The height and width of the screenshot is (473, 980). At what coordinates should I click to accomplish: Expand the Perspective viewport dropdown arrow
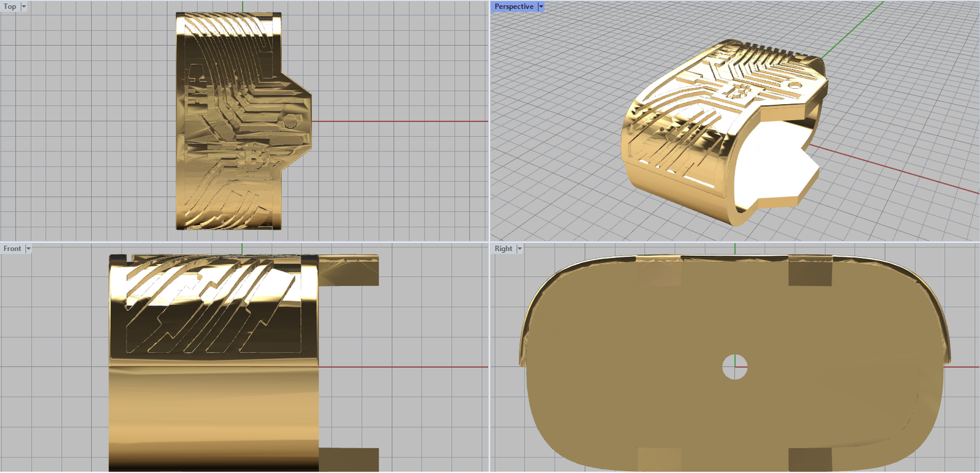pyautogui.click(x=541, y=7)
